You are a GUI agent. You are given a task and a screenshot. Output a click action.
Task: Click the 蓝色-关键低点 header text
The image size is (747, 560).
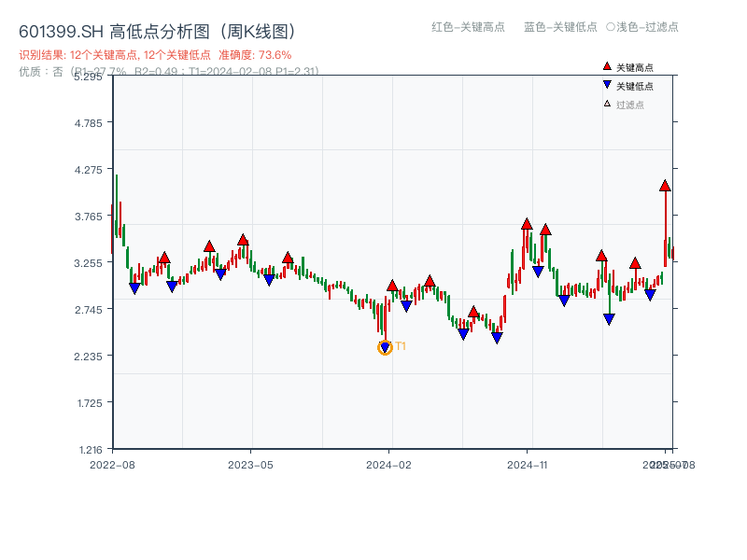click(560, 27)
